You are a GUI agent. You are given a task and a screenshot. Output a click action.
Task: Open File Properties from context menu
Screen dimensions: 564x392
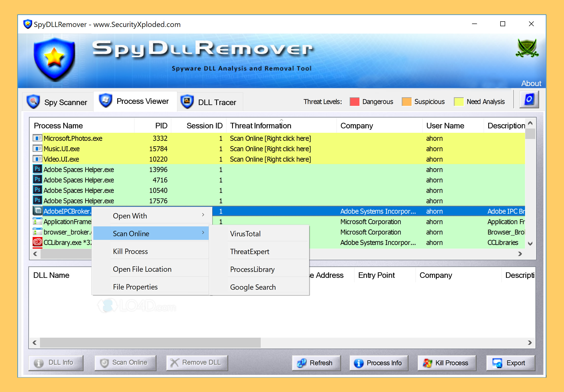(x=151, y=287)
